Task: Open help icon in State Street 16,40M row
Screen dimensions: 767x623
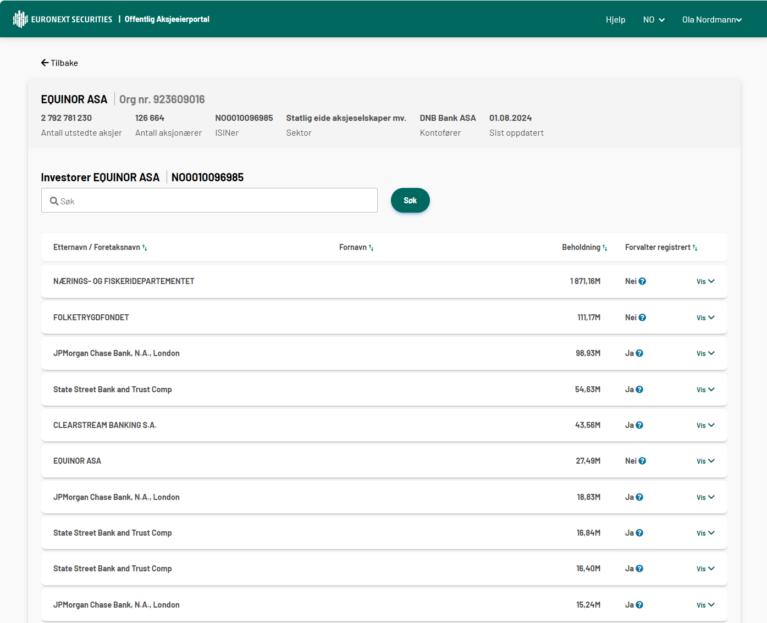Action: pyautogui.click(x=639, y=568)
